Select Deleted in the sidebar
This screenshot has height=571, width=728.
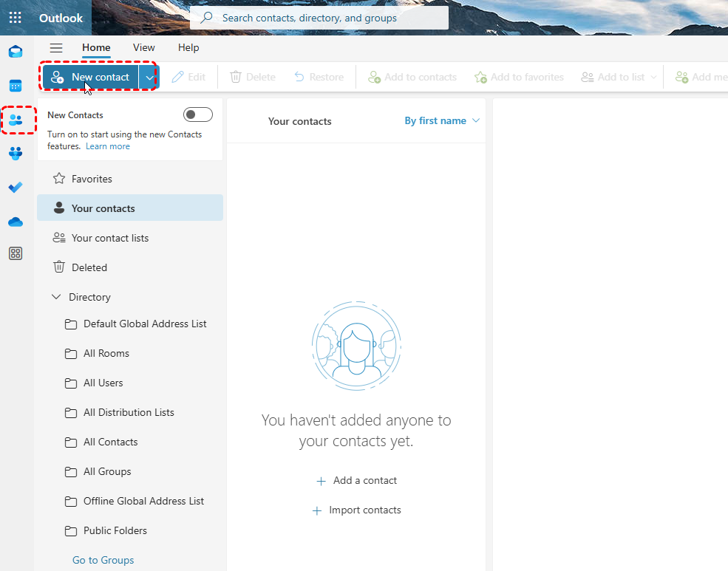(130, 267)
